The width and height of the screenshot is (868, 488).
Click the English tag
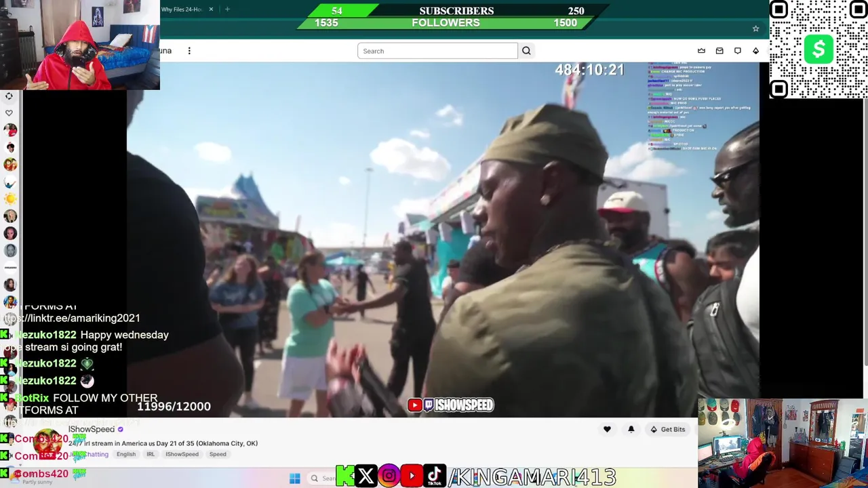tap(126, 454)
